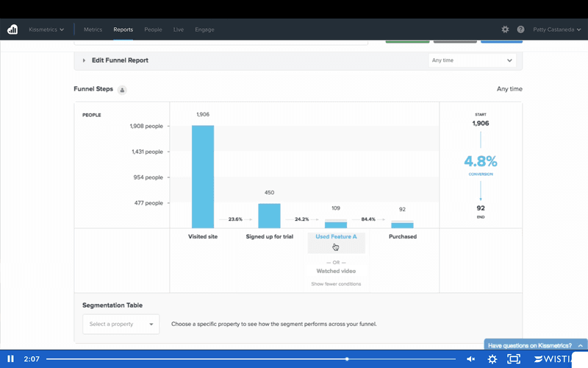
Task: Open video player settings gear
Action: coord(492,359)
